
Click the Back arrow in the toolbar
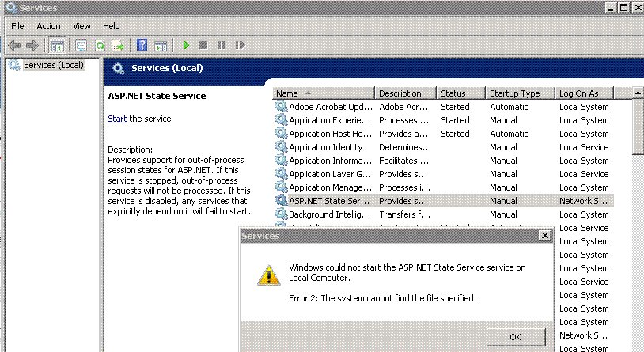pos(14,46)
